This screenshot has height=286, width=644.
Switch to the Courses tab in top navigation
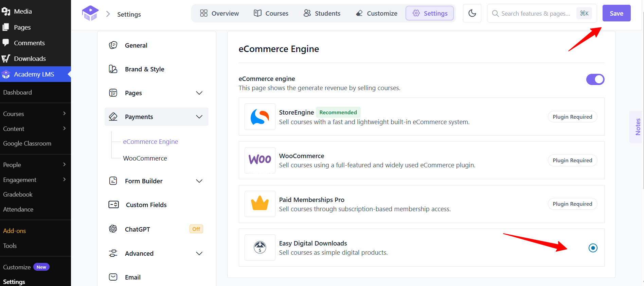click(x=271, y=13)
